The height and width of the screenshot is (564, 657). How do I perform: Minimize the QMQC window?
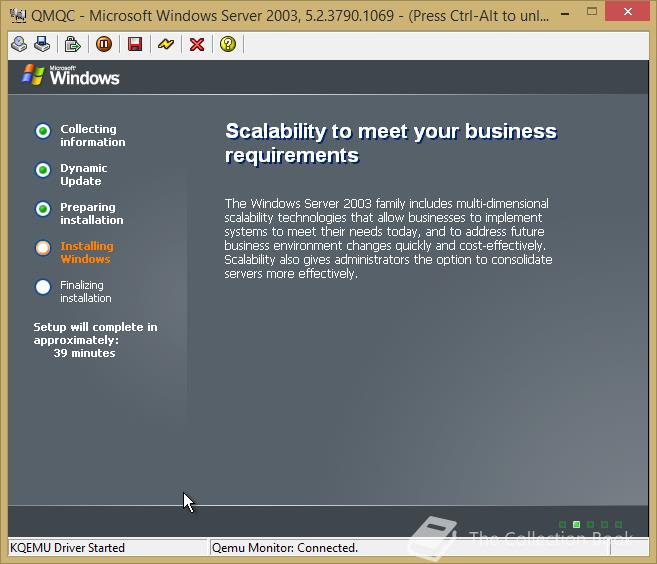point(565,14)
